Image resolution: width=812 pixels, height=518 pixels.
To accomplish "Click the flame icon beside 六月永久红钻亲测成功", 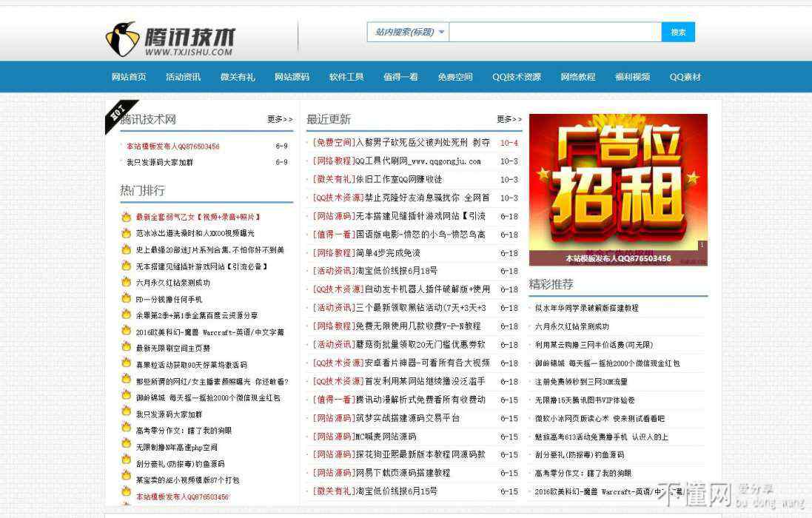I will point(127,282).
